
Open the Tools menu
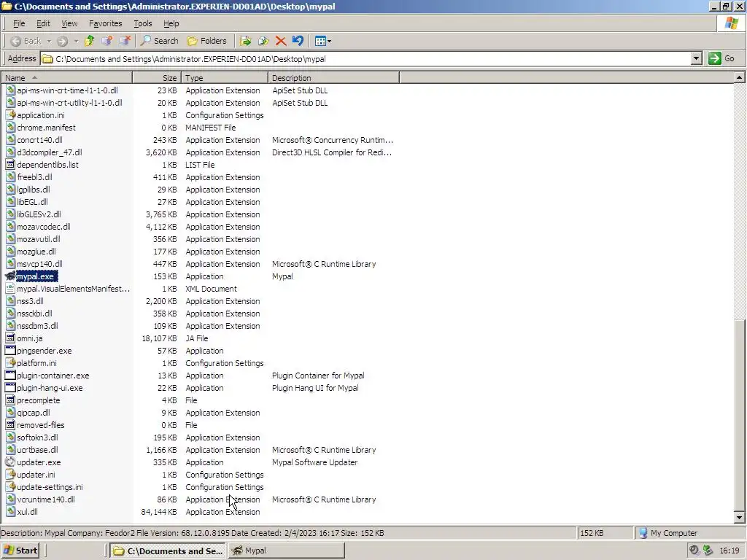(x=142, y=23)
